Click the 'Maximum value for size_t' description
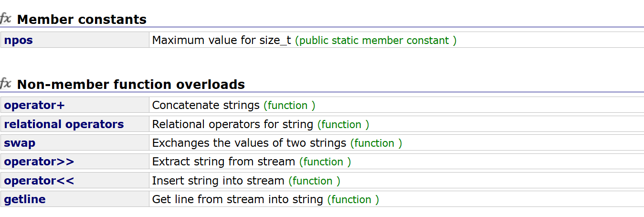644x217 pixels. (x=222, y=40)
